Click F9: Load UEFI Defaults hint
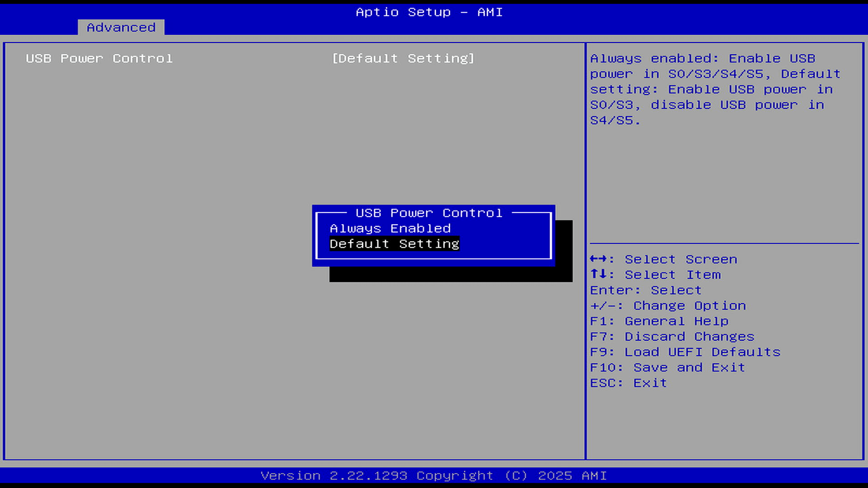 pyautogui.click(x=685, y=352)
